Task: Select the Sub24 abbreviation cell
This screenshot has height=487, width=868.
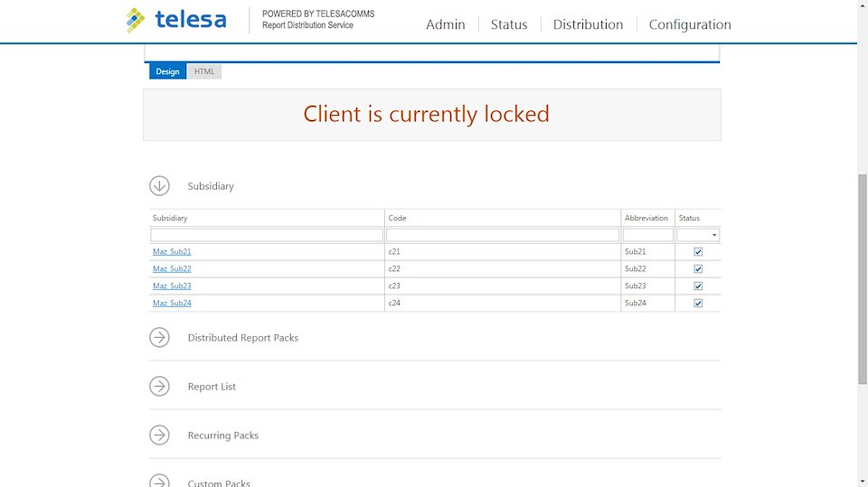Action: coord(647,303)
